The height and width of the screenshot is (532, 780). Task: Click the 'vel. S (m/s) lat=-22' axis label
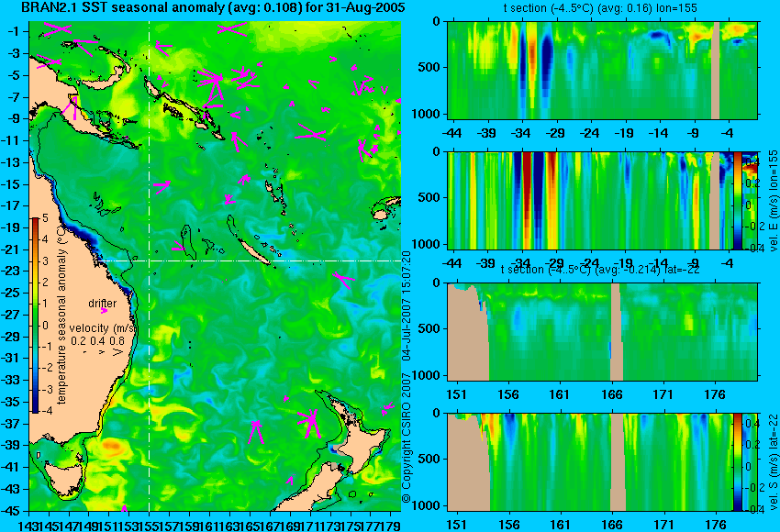[774, 462]
